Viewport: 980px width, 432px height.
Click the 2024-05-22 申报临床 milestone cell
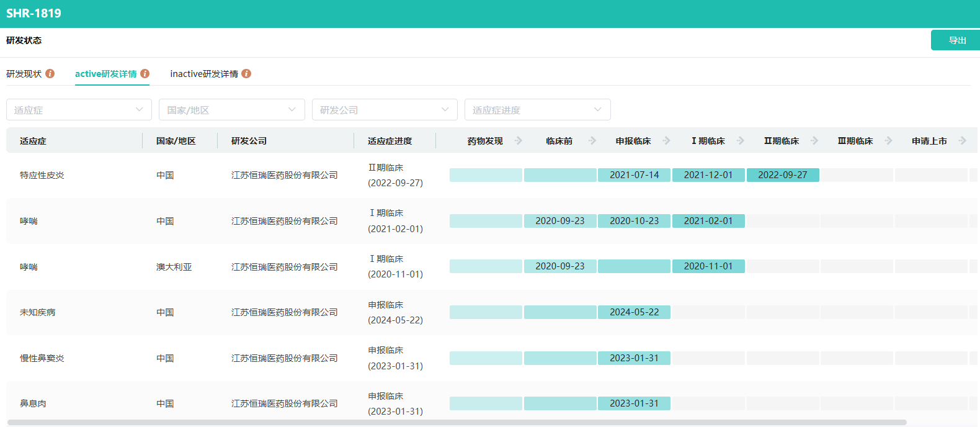click(634, 312)
